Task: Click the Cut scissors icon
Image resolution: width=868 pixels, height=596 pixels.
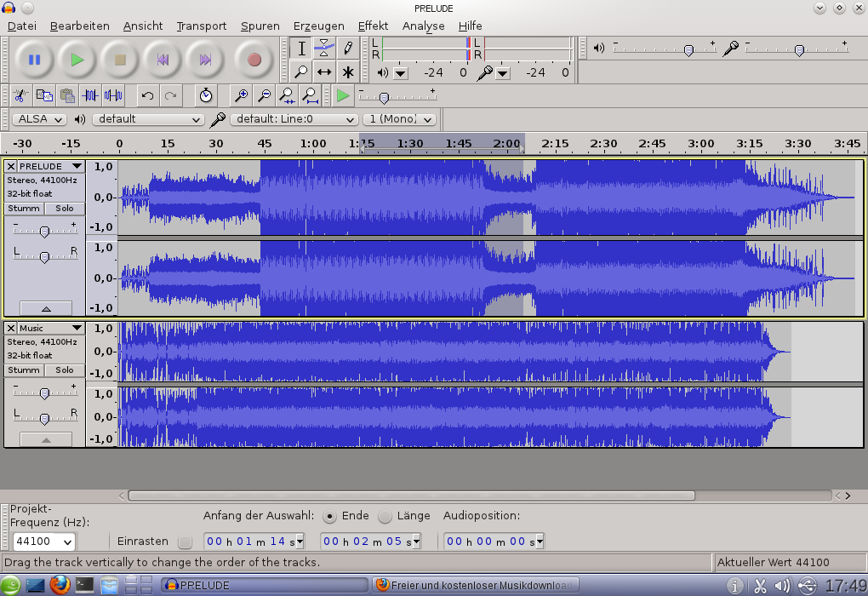Action: tap(20, 96)
